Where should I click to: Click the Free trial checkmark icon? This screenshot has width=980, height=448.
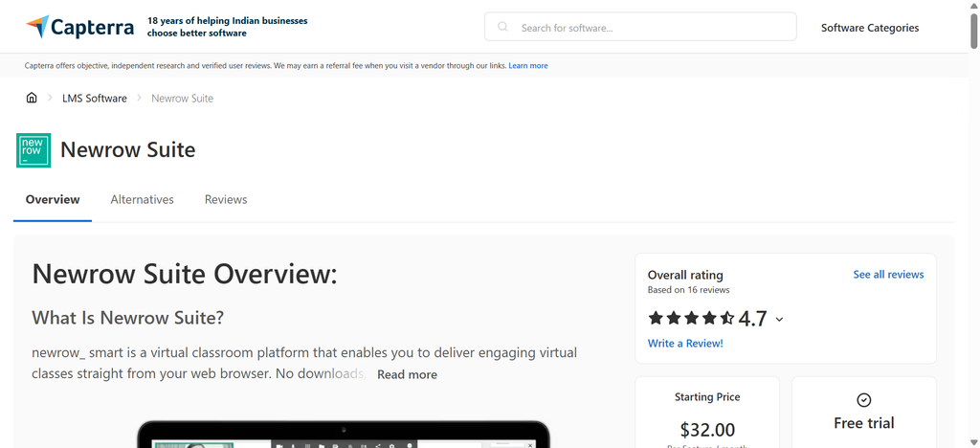click(x=864, y=400)
